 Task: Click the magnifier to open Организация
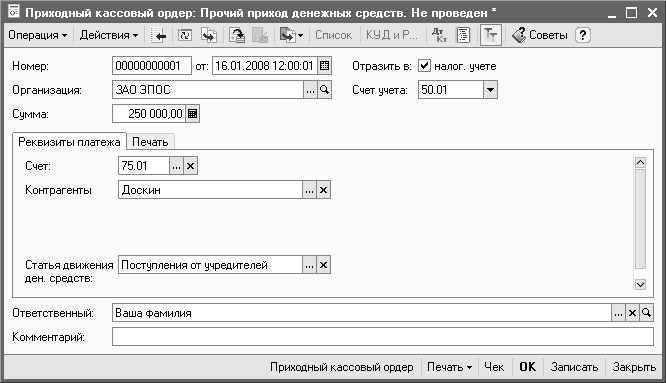pyautogui.click(x=324, y=90)
